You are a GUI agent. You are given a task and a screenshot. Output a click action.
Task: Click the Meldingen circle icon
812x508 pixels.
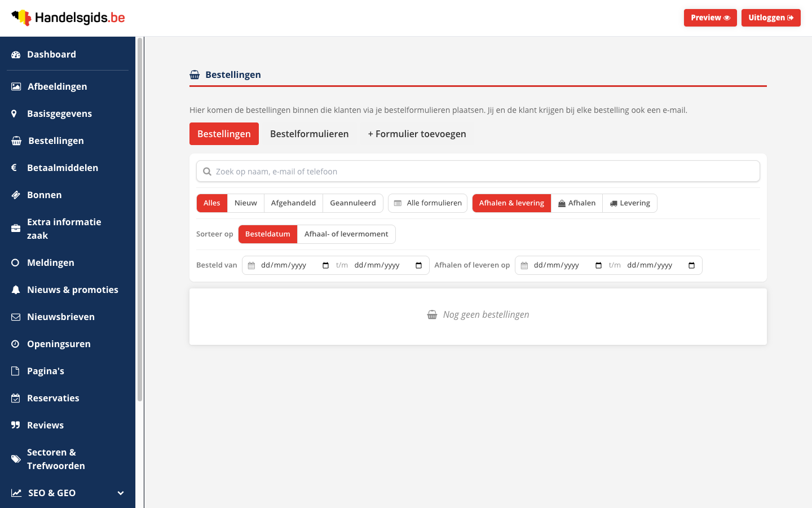(x=15, y=262)
